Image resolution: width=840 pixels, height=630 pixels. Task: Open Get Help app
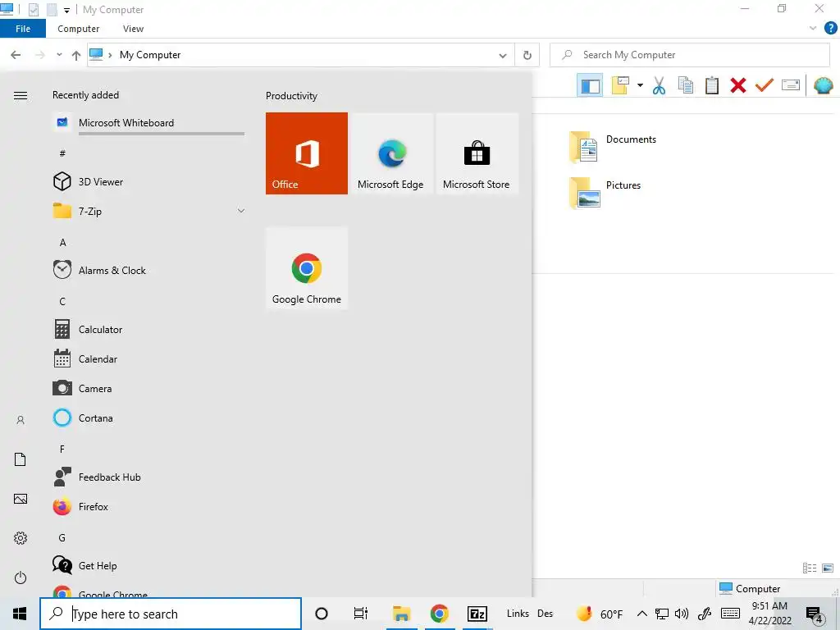pos(149,565)
